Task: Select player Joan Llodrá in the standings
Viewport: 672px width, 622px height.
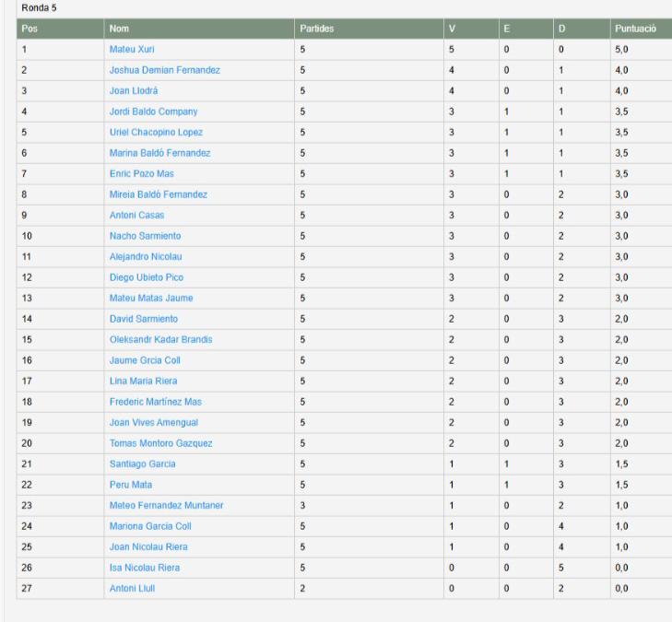Action: coord(136,90)
